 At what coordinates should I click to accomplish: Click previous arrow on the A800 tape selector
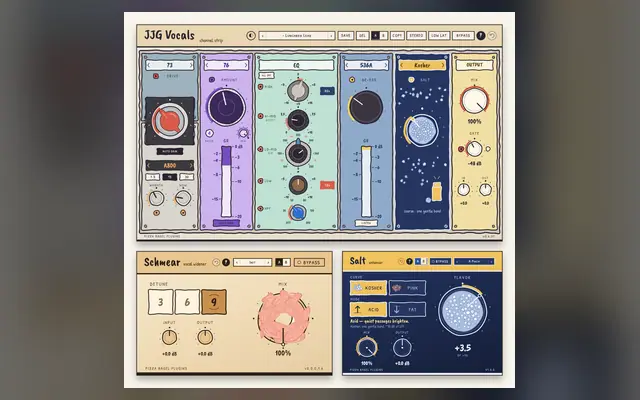(x=149, y=166)
